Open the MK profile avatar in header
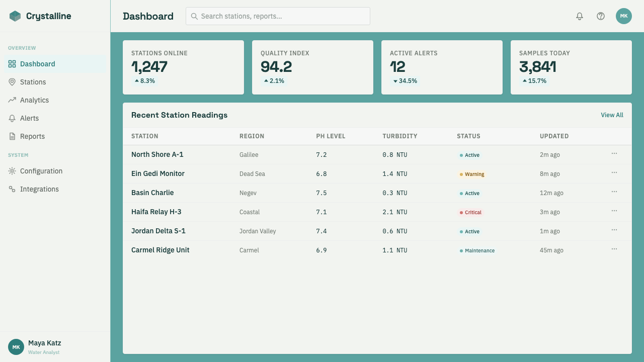 pyautogui.click(x=624, y=16)
